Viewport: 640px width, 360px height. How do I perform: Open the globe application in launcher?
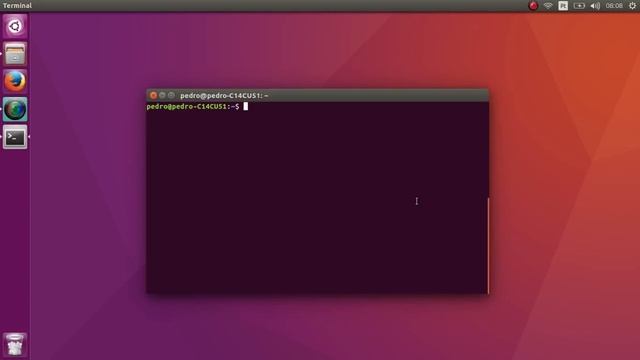coord(15,109)
